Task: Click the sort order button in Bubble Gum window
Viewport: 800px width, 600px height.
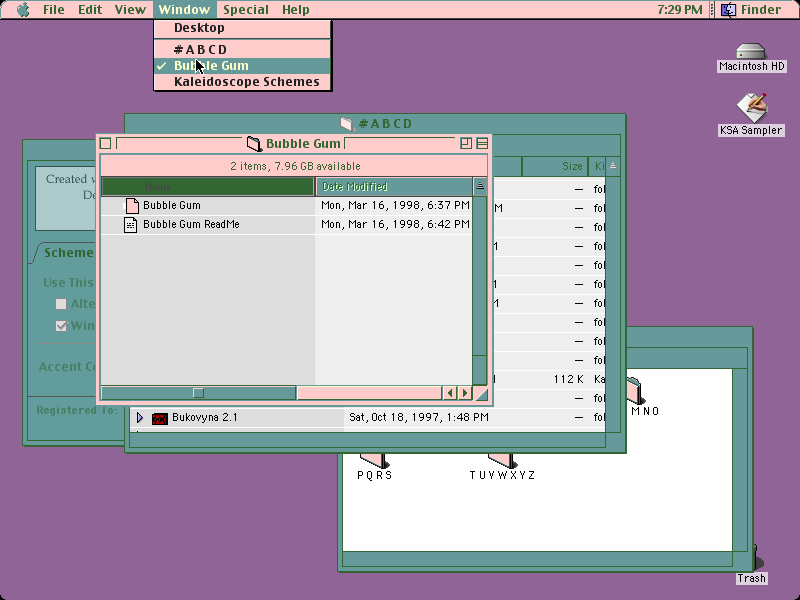Action: point(480,187)
